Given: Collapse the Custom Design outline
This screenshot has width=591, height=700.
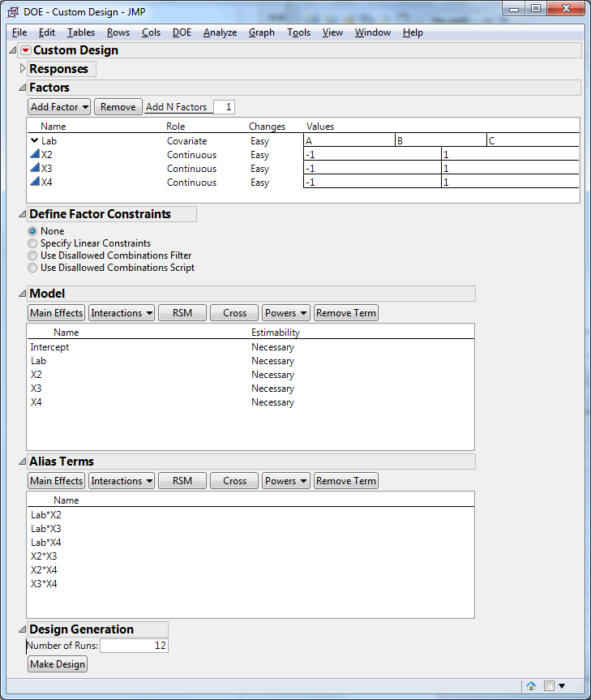Looking at the screenshot, I should (13, 50).
